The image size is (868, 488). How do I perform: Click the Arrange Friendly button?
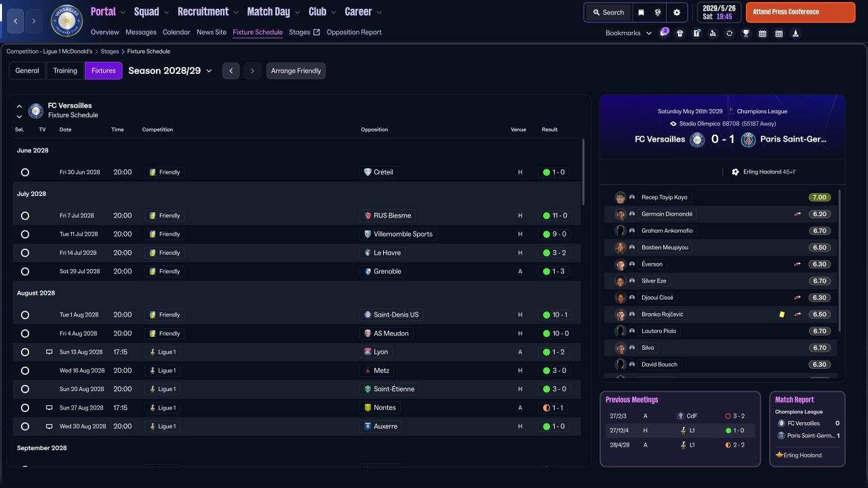click(x=296, y=70)
